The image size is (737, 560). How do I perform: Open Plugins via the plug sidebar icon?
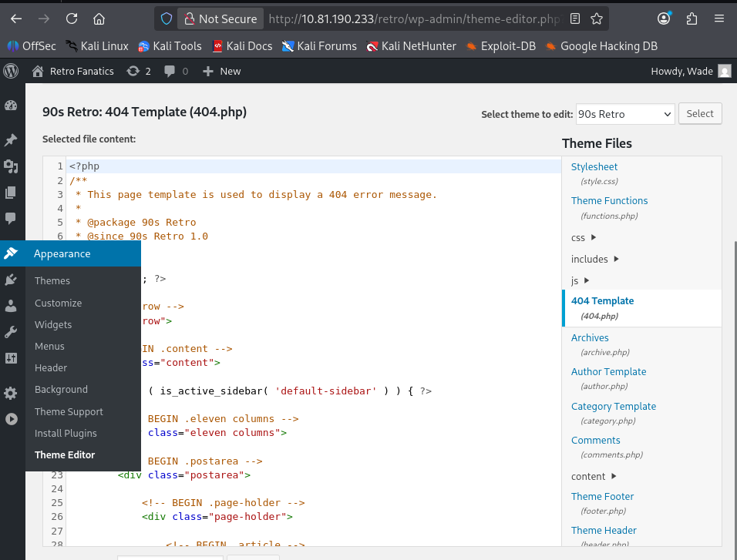11,280
